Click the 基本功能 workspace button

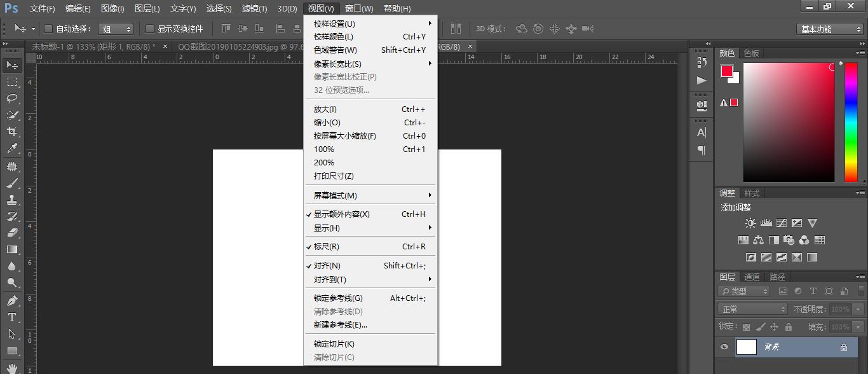point(829,29)
